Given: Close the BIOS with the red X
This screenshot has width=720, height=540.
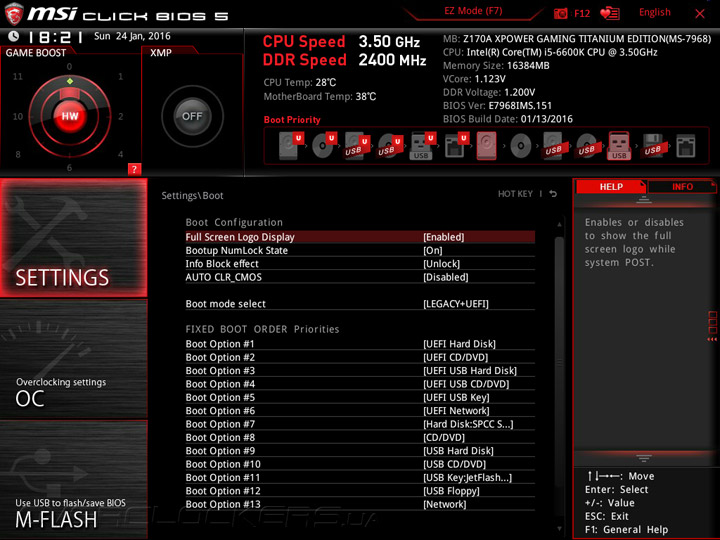Looking at the screenshot, I should click(700, 13).
